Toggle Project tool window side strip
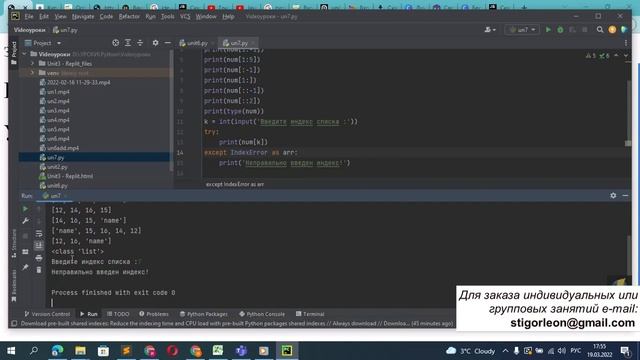The width and height of the screenshot is (640, 360). [x=13, y=53]
